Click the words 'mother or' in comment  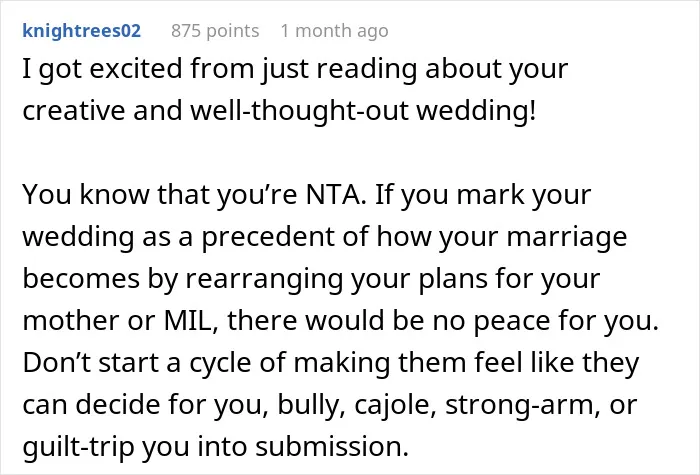tap(89, 320)
